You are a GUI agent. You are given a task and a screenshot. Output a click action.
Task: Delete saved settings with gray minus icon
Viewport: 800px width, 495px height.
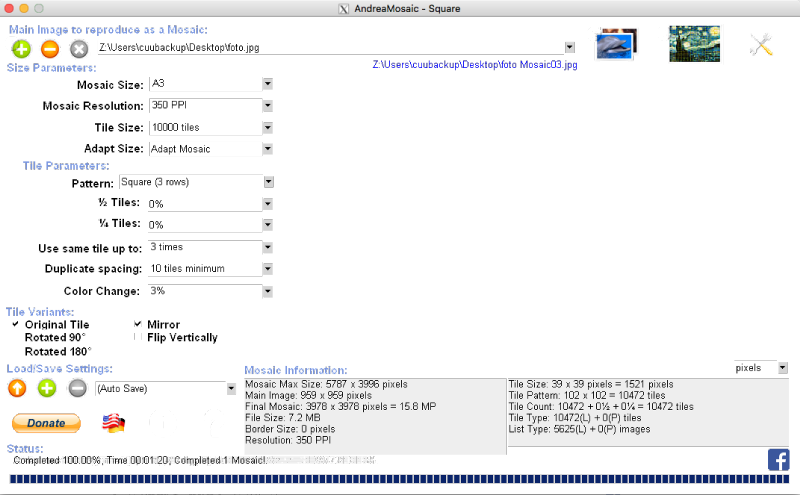tap(77, 388)
